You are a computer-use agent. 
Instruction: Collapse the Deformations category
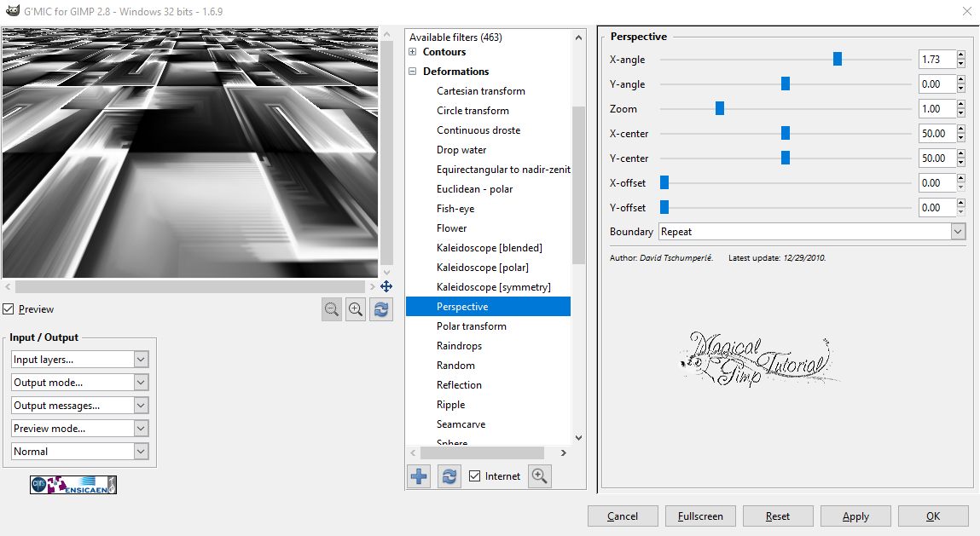tap(414, 71)
